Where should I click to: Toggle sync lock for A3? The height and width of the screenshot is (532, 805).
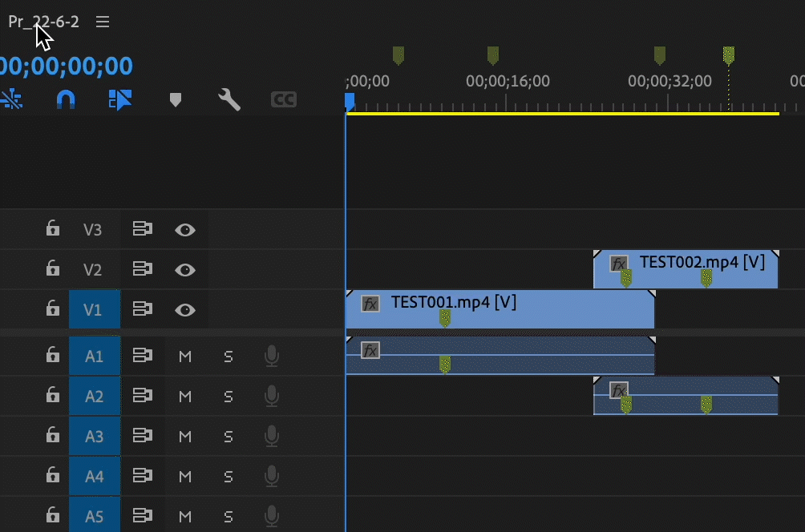point(143,435)
